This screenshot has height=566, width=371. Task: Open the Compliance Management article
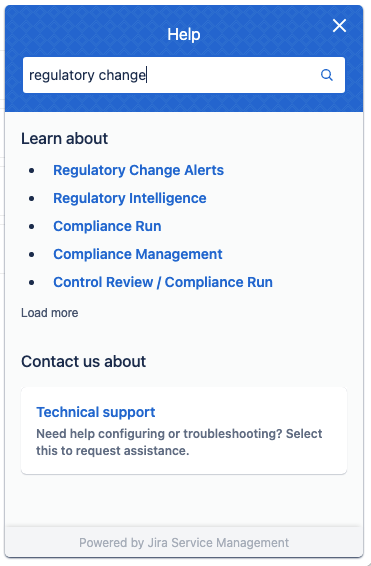pos(138,254)
